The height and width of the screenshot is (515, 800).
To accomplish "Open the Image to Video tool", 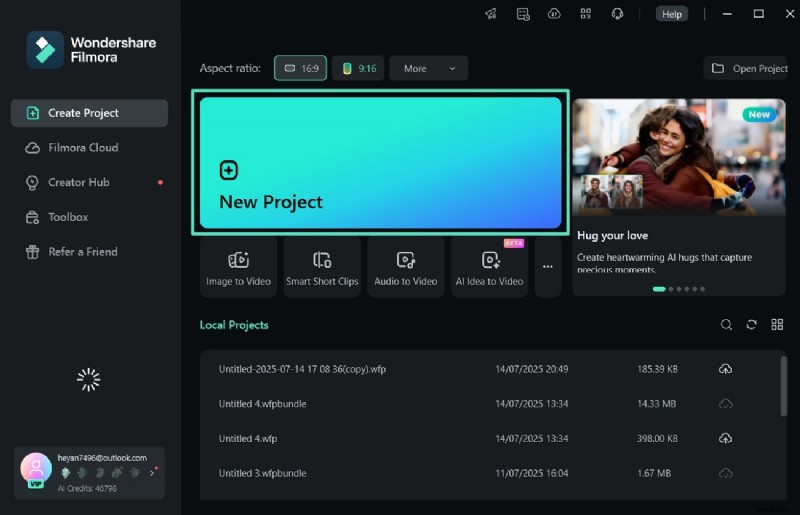I will [x=238, y=267].
